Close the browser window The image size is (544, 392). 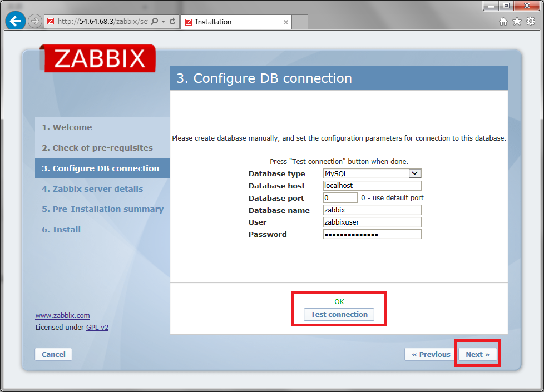point(527,6)
